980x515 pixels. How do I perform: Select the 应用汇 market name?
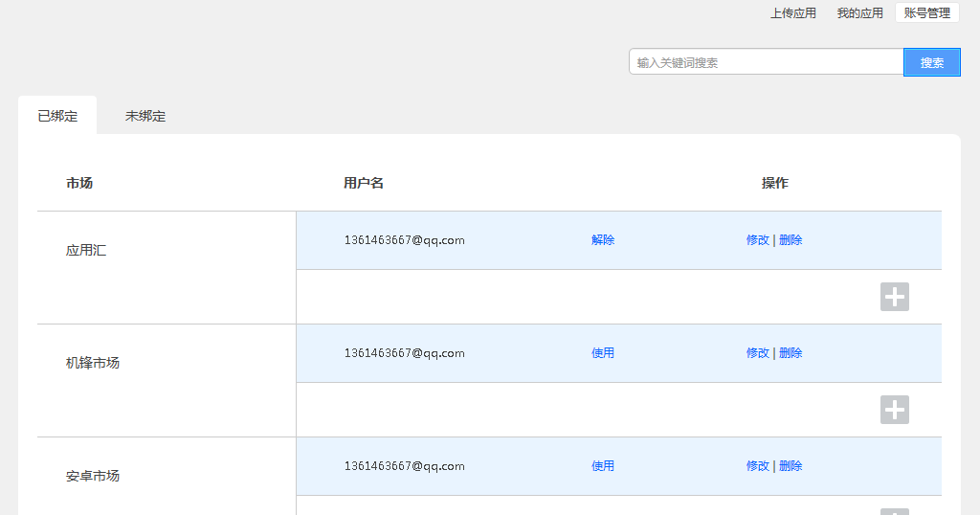point(86,251)
